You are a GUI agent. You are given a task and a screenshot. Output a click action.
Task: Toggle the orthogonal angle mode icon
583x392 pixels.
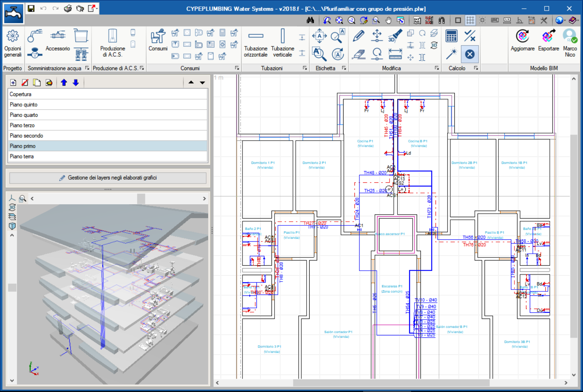coord(519,20)
